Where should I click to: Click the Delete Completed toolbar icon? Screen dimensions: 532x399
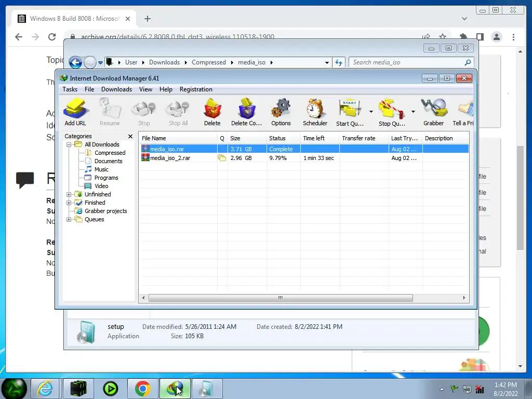pyautogui.click(x=247, y=112)
